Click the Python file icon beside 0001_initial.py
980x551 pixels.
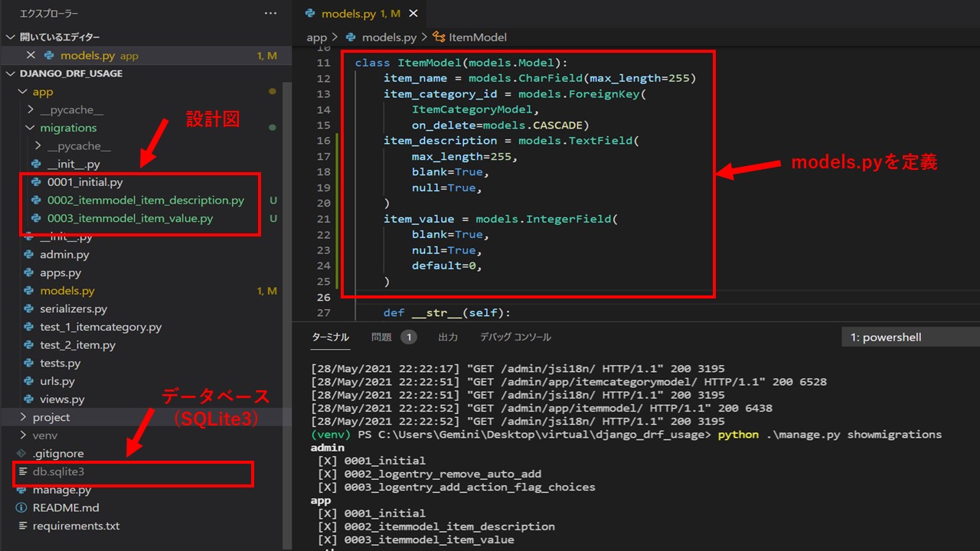tap(36, 182)
